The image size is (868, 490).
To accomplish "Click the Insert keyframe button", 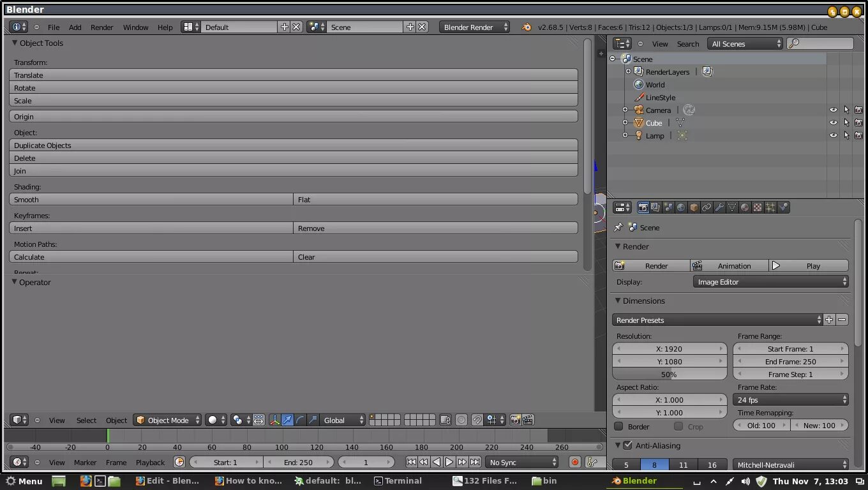I will 151,228.
